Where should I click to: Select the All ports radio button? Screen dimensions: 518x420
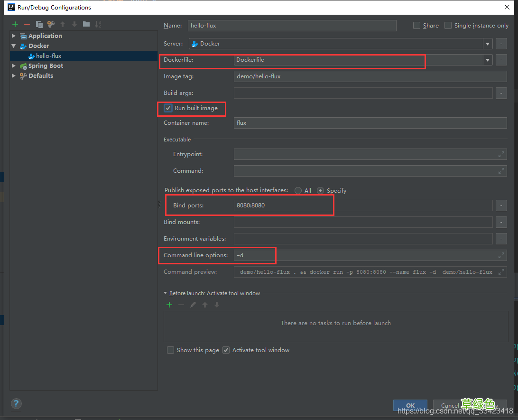tap(298, 191)
